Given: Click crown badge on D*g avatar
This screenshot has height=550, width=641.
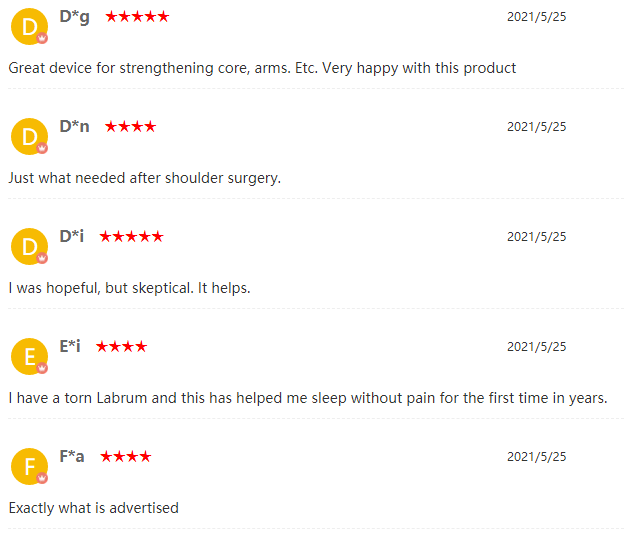Looking at the screenshot, I should click(42, 38).
